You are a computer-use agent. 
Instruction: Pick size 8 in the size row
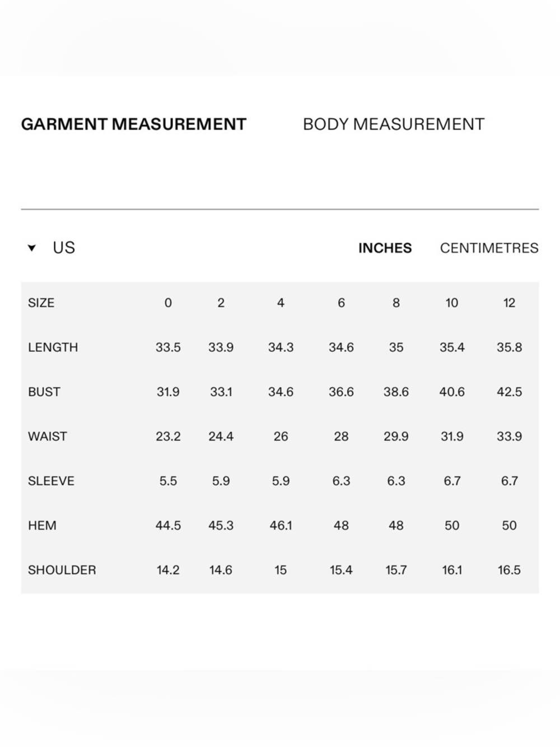pos(396,303)
